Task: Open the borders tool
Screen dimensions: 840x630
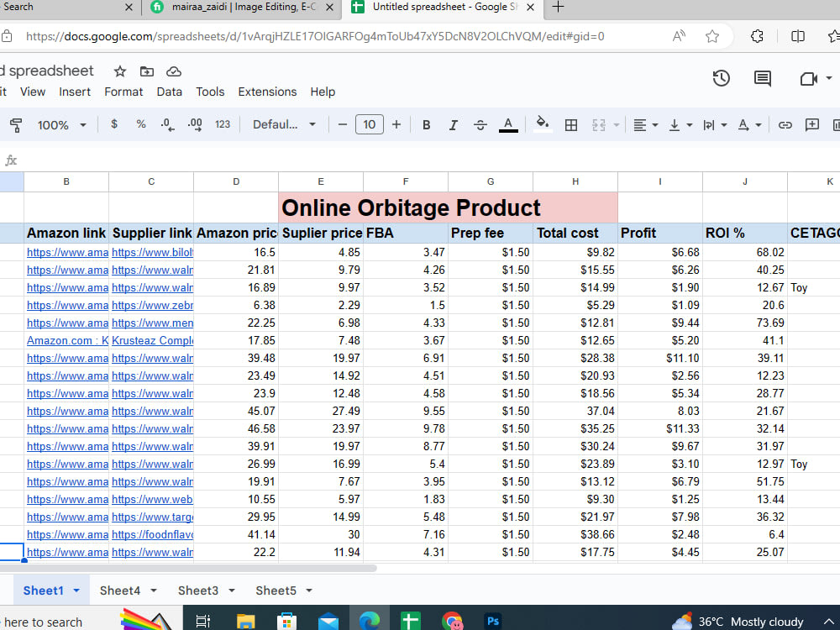Action: point(571,125)
